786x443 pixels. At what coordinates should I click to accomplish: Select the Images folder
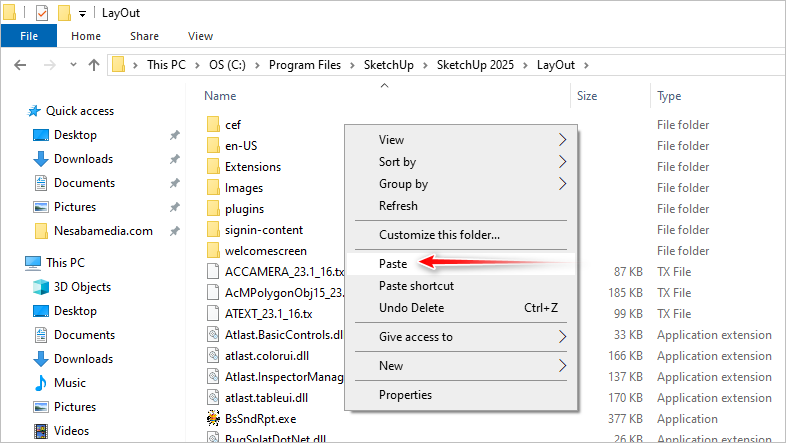[x=244, y=188]
